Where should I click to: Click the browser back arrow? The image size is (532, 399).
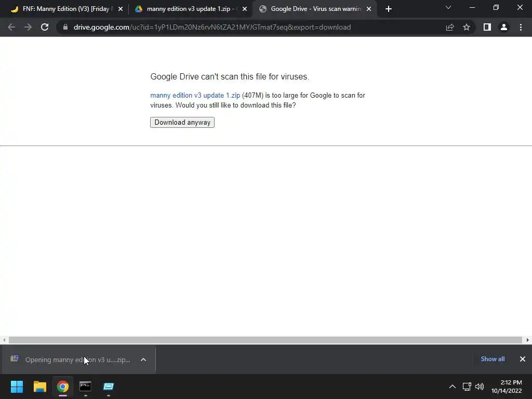pos(11,27)
